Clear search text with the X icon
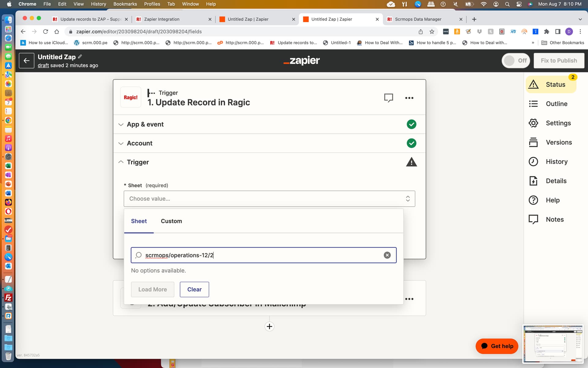 [387, 255]
